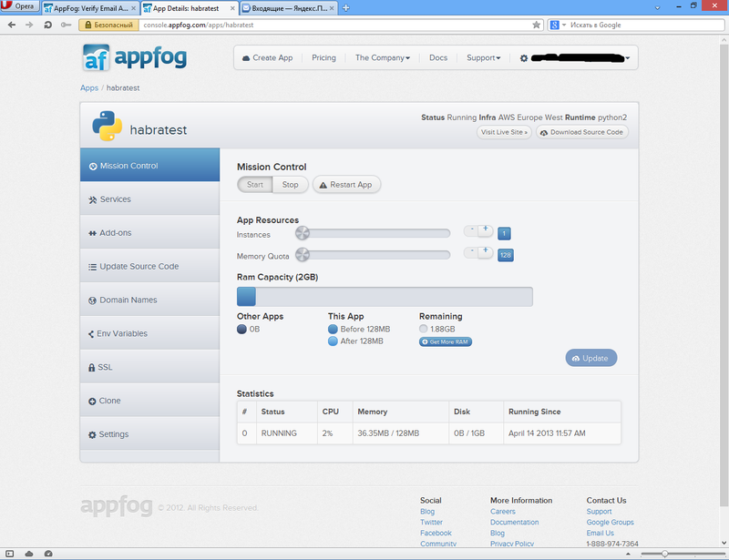Image resolution: width=729 pixels, height=560 pixels.
Task: Click Download Source Code button
Action: (x=582, y=132)
